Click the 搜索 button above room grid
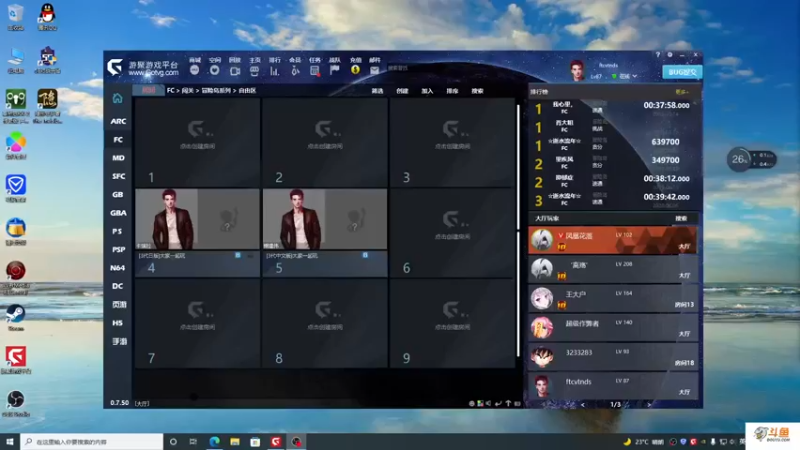800x450 pixels. coord(477,91)
